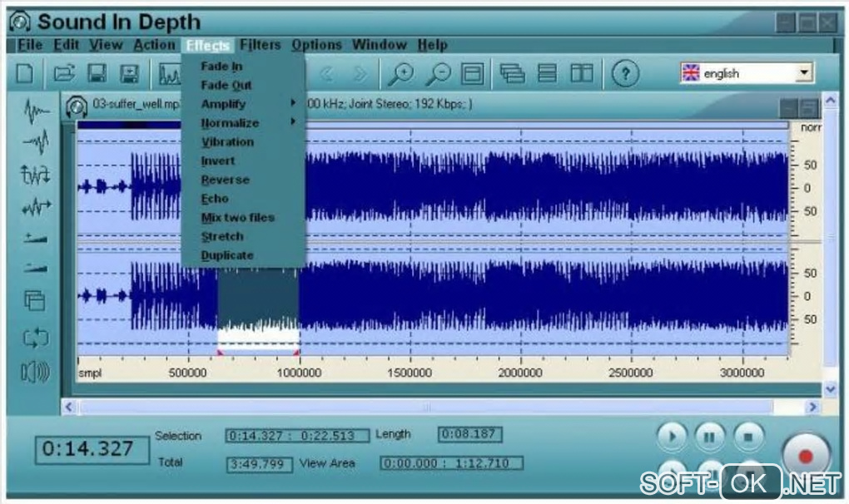
Task: Click the horizontal-arrow waveform sidebar icon
Action: 37,206
